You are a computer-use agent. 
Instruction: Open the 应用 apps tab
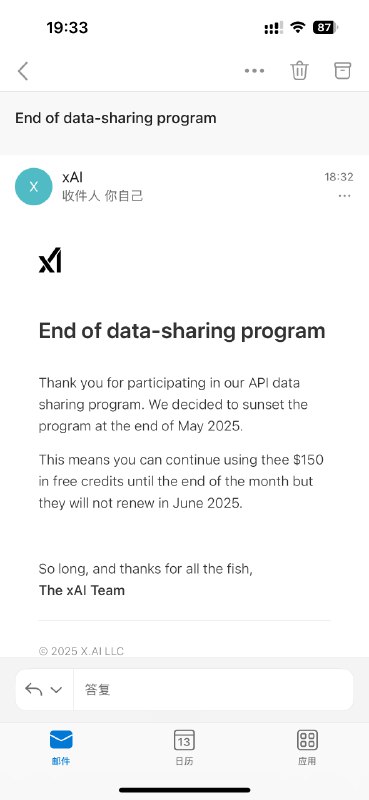(x=307, y=747)
